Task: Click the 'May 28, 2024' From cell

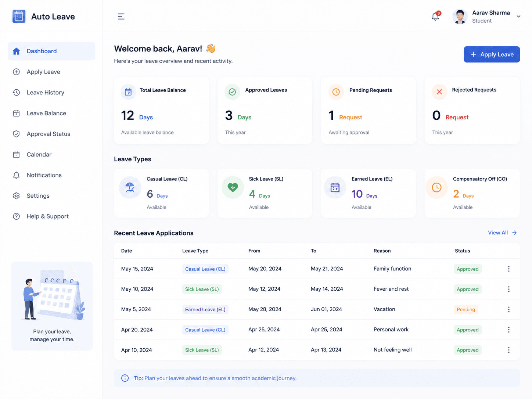Action: pos(265,309)
